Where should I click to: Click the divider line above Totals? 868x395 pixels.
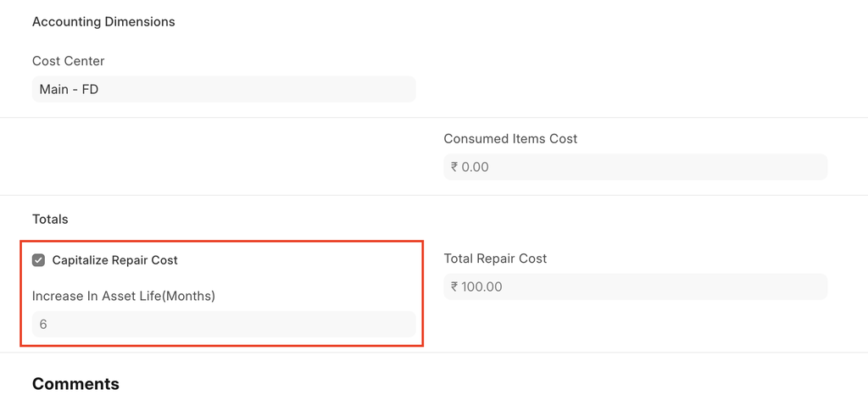click(434, 196)
